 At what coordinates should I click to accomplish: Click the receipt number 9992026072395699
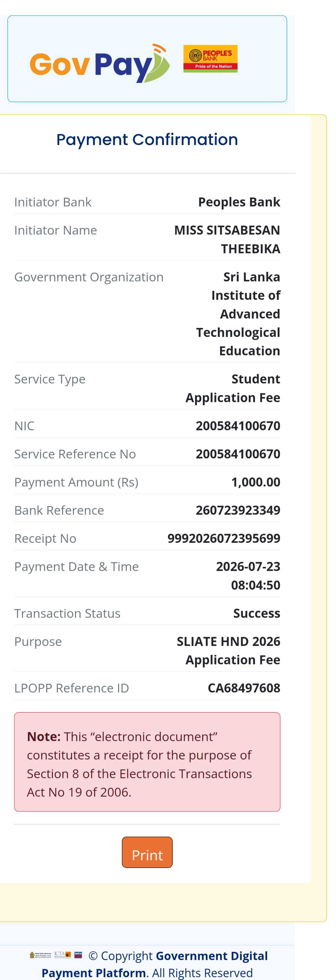(x=224, y=538)
